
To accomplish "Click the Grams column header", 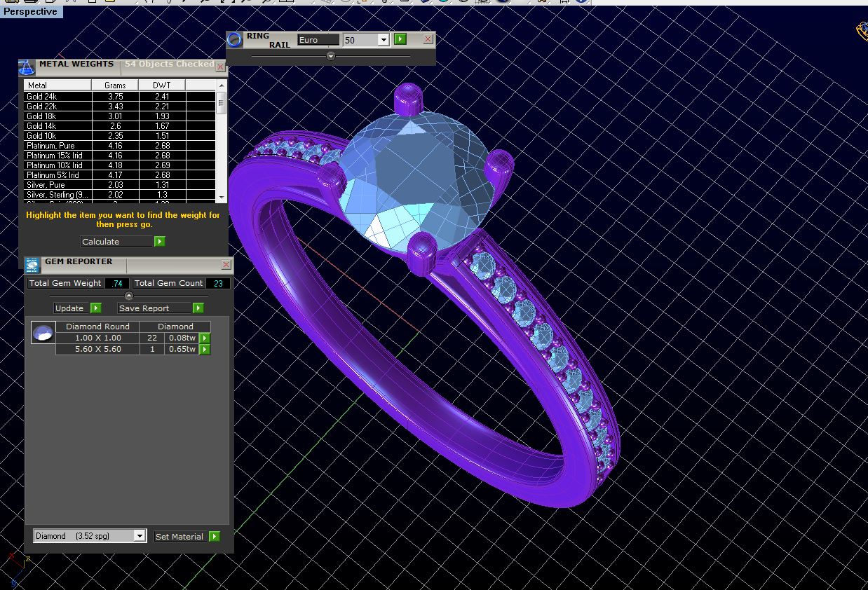I will click(115, 85).
